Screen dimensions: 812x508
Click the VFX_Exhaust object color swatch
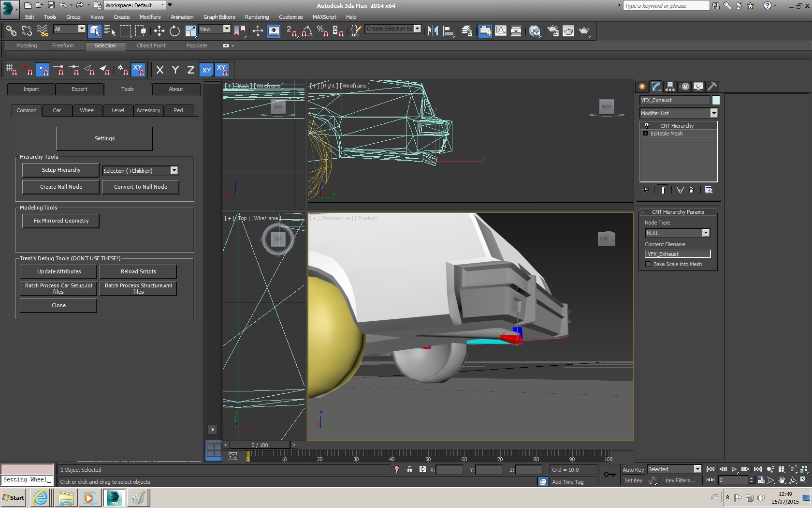pyautogui.click(x=716, y=100)
